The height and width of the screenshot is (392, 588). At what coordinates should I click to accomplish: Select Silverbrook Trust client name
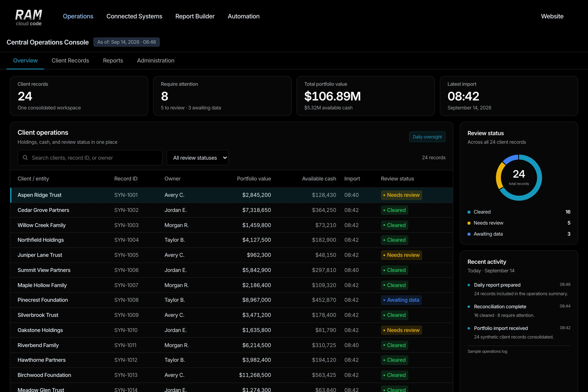(x=38, y=315)
